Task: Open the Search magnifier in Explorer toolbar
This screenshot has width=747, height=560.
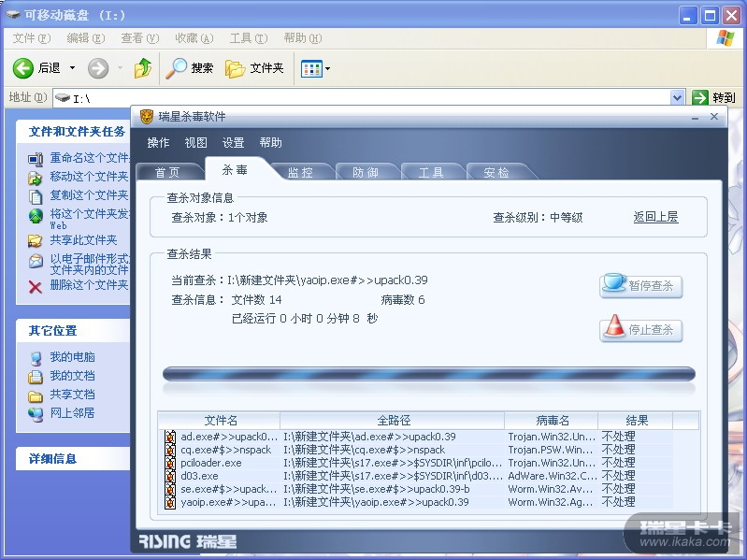Action: pyautogui.click(x=177, y=68)
